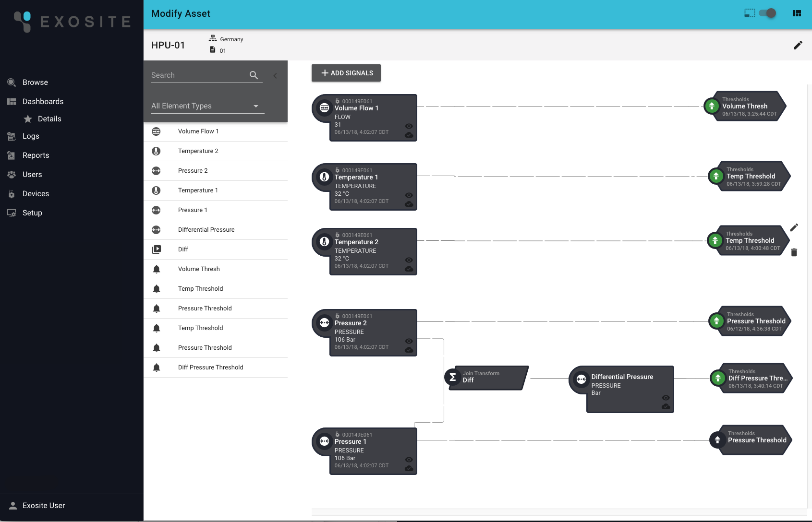Flip the toggle switch in the teal header
Viewport: 812px width, 522px height.
[767, 13]
